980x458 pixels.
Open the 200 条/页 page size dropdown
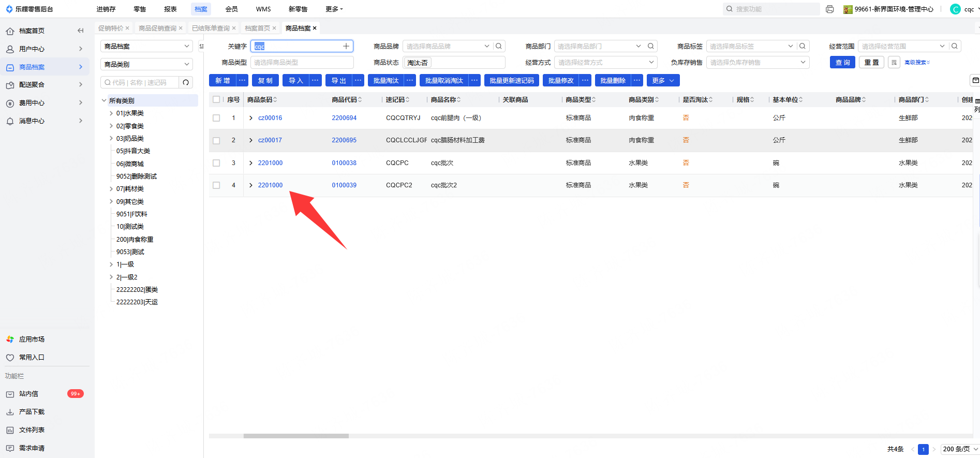[x=960, y=449]
